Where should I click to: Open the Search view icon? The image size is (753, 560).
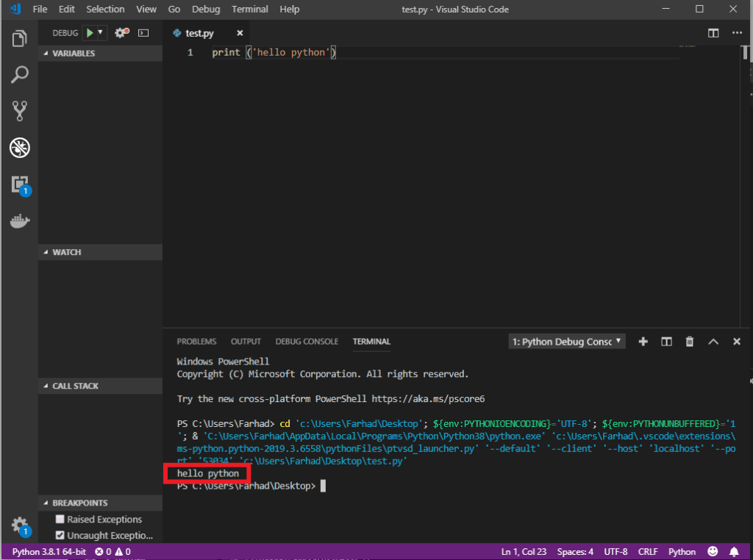point(19,74)
